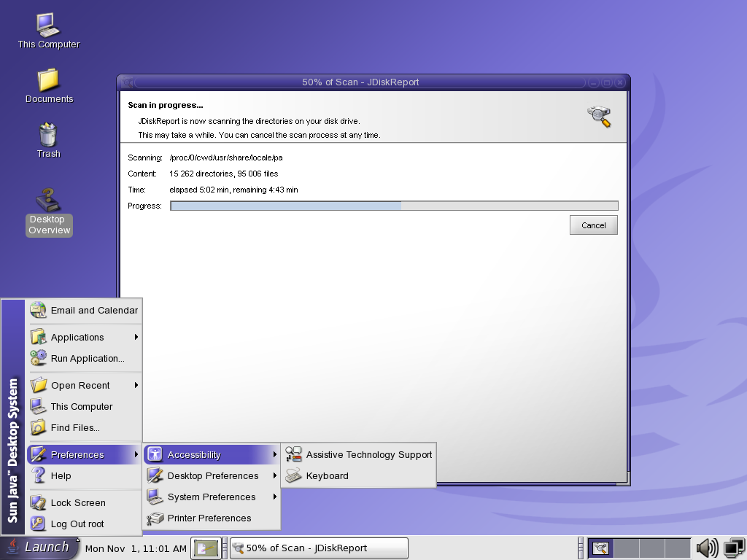
Task: Click the text '15 262 directories, 95 006 files'
Action: 223,174
